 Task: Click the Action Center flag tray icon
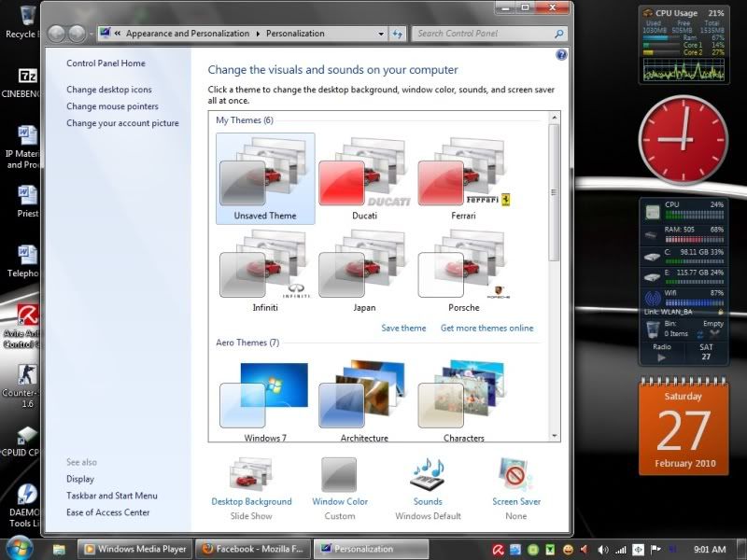655,550
